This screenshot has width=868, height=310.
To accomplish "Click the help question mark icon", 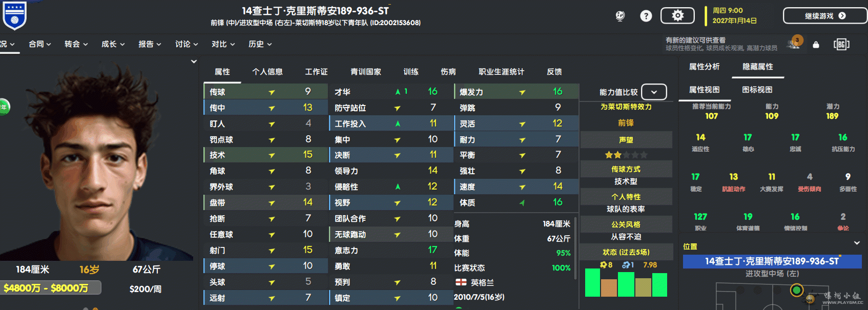I will 646,16.
